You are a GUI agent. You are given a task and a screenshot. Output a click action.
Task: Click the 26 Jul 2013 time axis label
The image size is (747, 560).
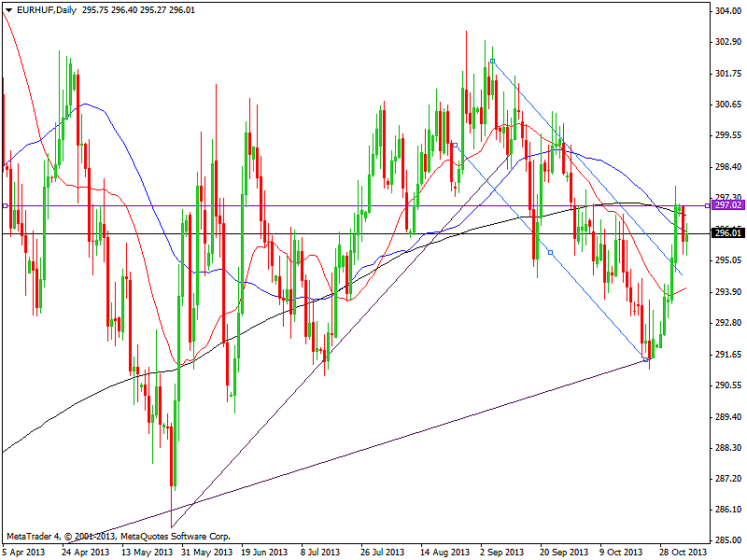click(382, 552)
